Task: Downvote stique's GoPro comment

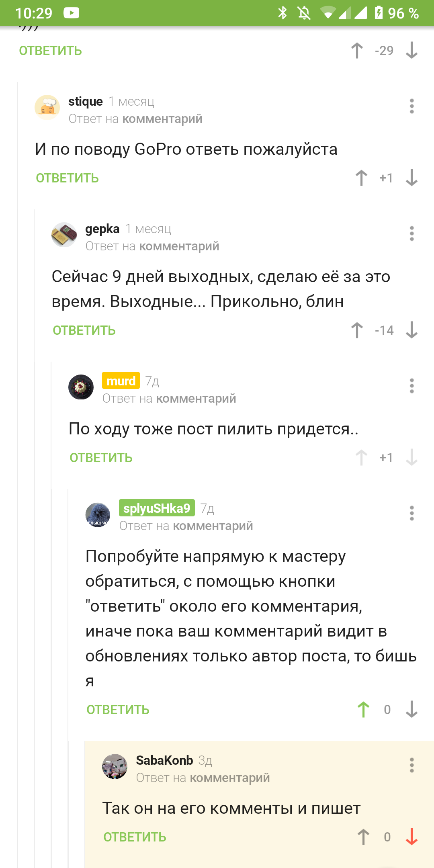Action: coord(411,178)
